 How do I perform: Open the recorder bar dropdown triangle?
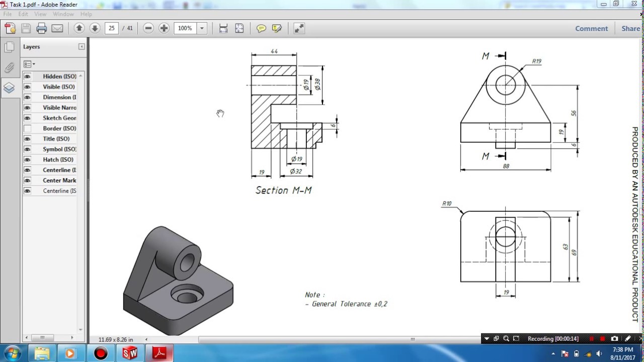coord(487,339)
